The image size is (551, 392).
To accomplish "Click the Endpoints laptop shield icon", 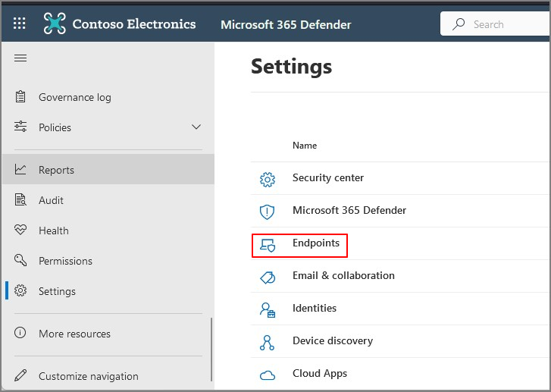I will pyautogui.click(x=268, y=246).
